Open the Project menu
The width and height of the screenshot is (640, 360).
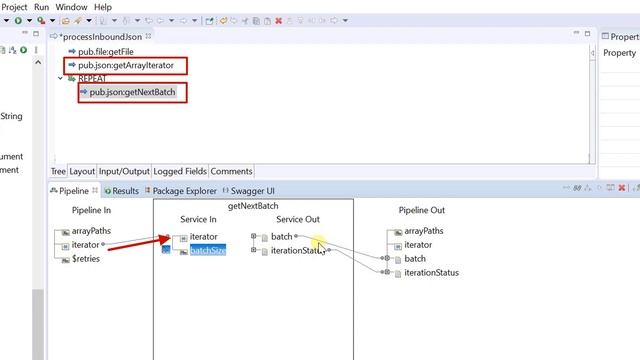pyautogui.click(x=14, y=7)
